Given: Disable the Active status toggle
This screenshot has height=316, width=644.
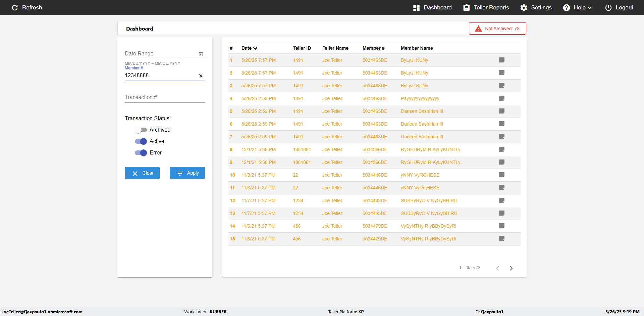Looking at the screenshot, I should (141, 141).
